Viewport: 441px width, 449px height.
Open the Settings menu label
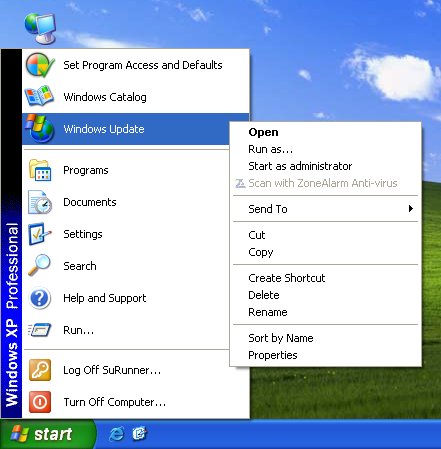coord(83,234)
